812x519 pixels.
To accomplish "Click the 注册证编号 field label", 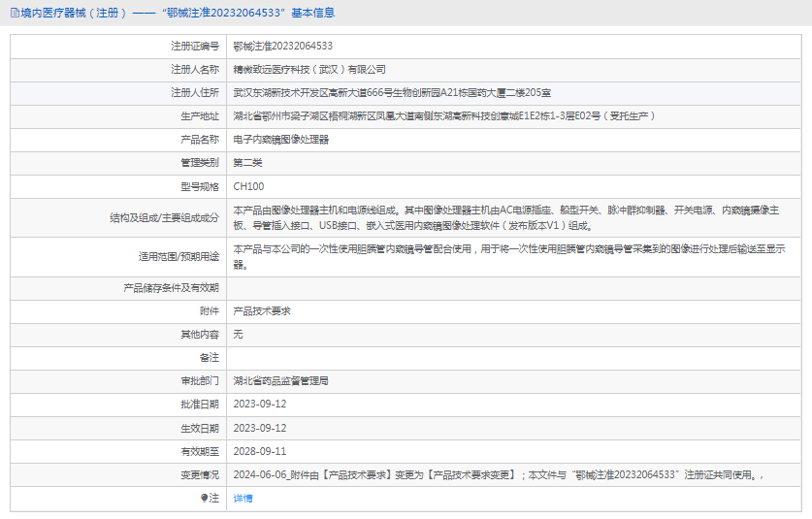I will (x=195, y=47).
